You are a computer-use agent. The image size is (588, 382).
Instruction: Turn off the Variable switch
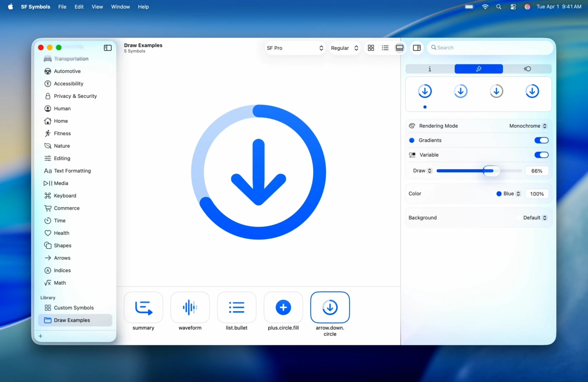(541, 155)
